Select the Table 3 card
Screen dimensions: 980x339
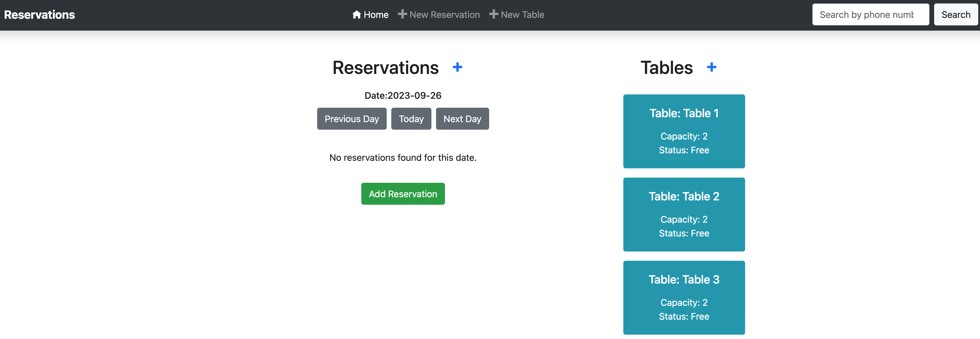[x=684, y=297]
